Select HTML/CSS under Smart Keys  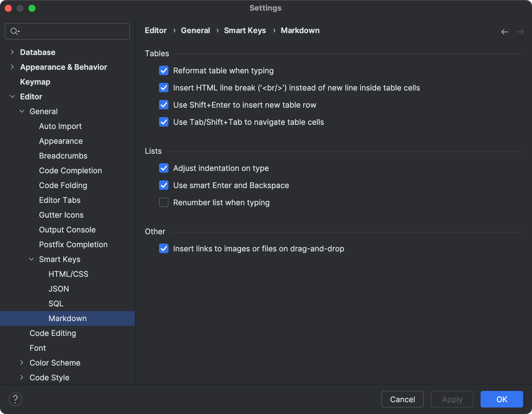(x=68, y=274)
